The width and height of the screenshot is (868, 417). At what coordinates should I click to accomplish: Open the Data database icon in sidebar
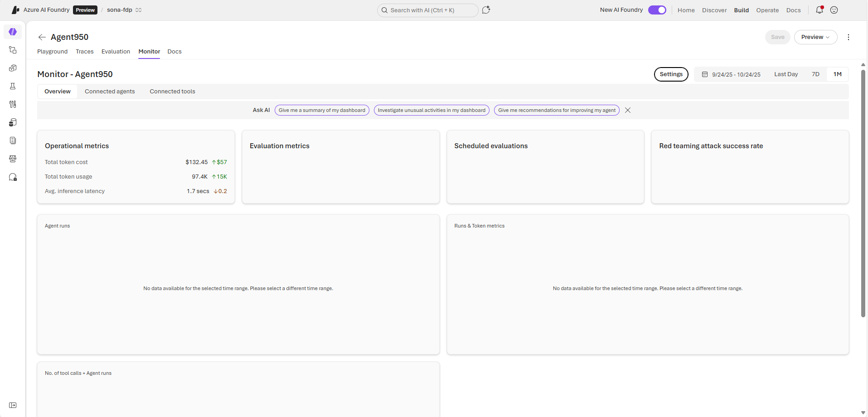pos(13,122)
